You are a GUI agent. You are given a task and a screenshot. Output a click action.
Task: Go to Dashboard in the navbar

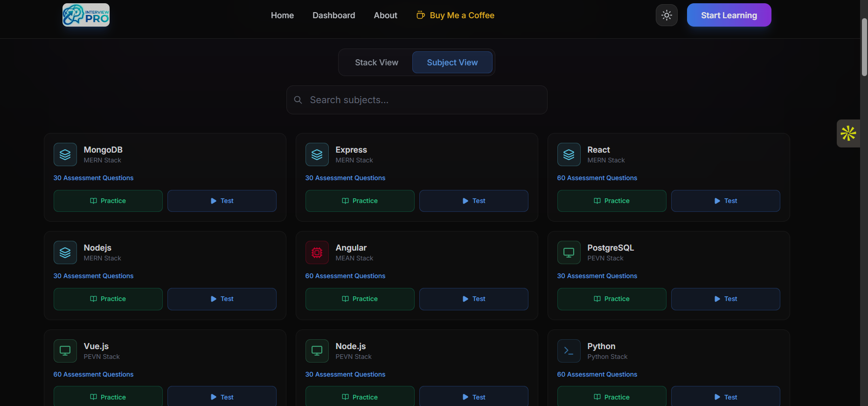[333, 15]
